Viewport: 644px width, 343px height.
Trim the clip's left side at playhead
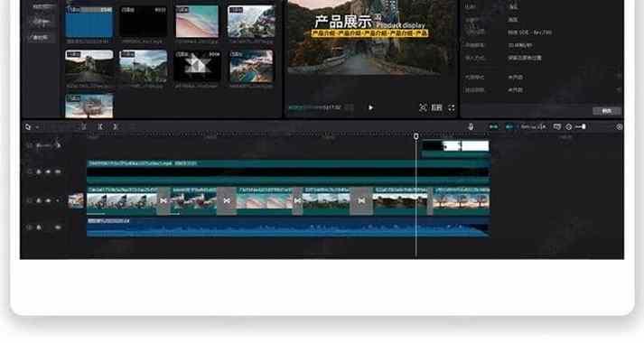100,126
